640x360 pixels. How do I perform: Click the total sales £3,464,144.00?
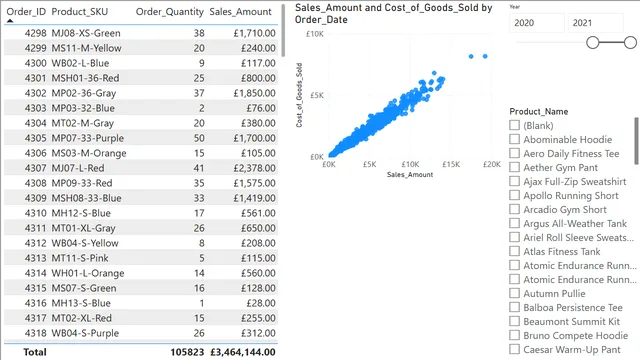[x=243, y=352]
